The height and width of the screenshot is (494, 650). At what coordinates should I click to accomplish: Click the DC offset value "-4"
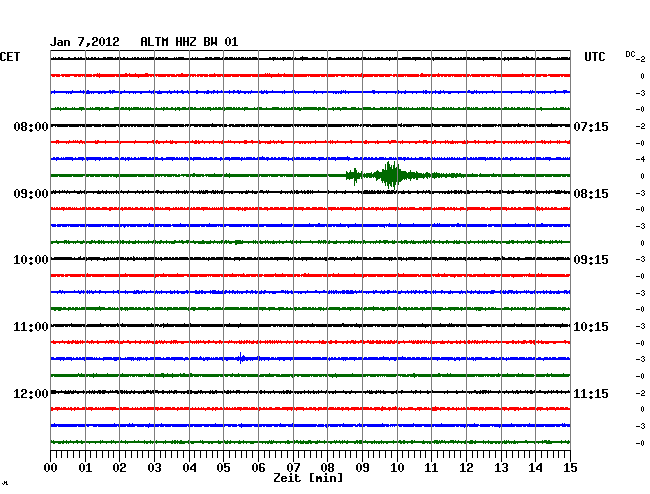[x=640, y=159]
